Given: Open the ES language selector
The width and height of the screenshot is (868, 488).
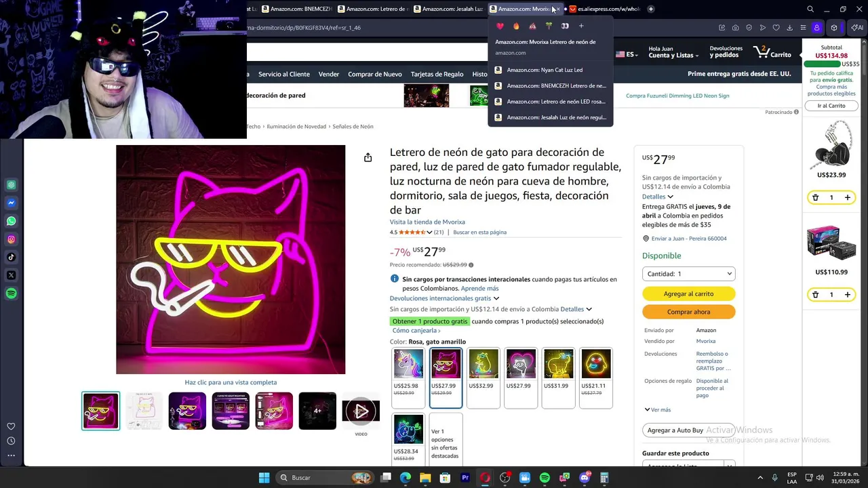Looking at the screenshot, I should (626, 54).
